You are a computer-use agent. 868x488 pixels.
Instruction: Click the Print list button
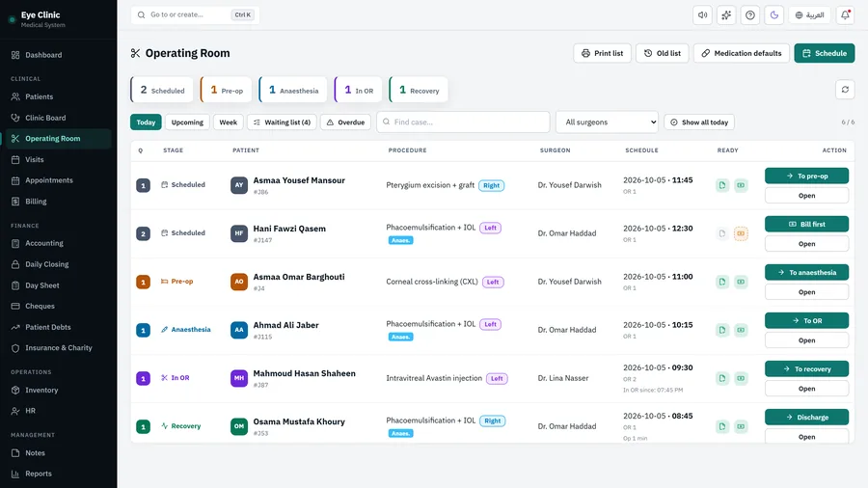tap(602, 53)
